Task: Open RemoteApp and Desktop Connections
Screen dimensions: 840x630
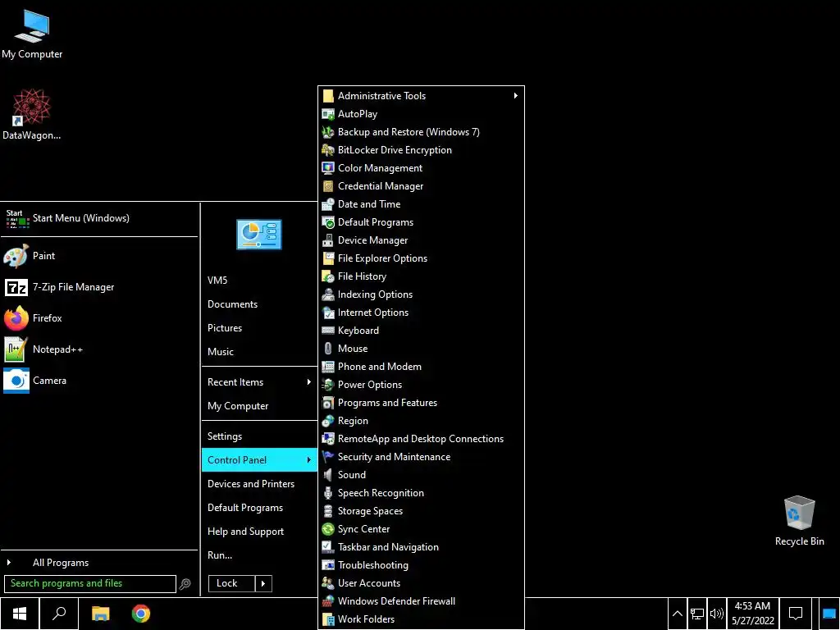Action: click(x=421, y=439)
